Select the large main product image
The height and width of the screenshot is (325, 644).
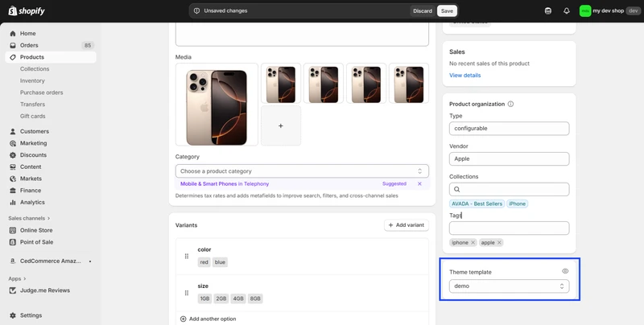tap(217, 105)
